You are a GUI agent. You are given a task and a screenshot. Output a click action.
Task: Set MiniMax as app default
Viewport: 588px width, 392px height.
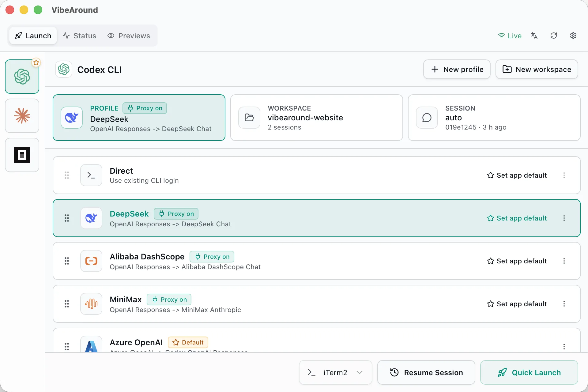(x=517, y=304)
